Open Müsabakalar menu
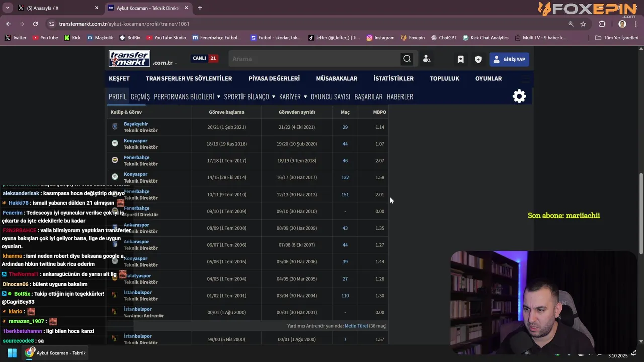Viewport: 644px width, 362px height. (x=337, y=78)
